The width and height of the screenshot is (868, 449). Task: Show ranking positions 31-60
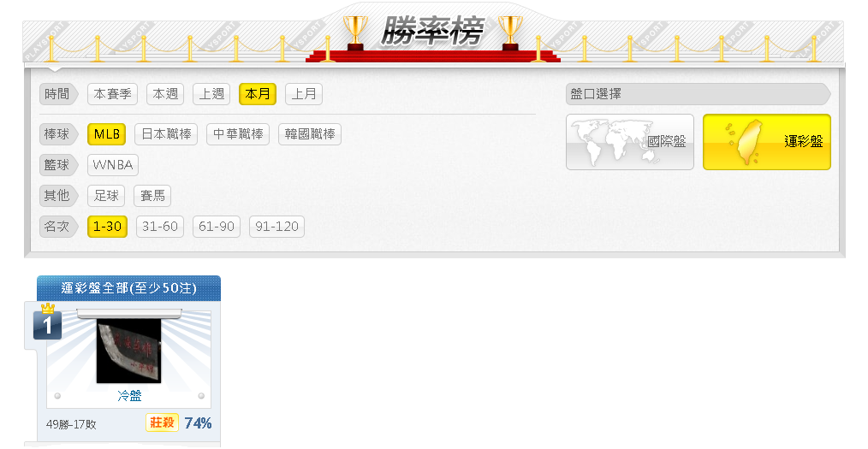[160, 227]
